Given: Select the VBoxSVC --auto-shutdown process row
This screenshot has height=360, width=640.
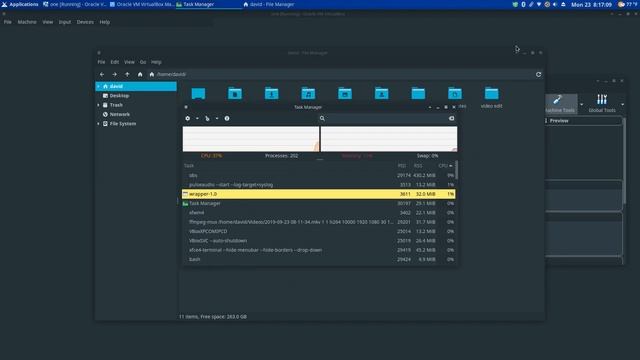Looking at the screenshot, I should click(x=318, y=241).
